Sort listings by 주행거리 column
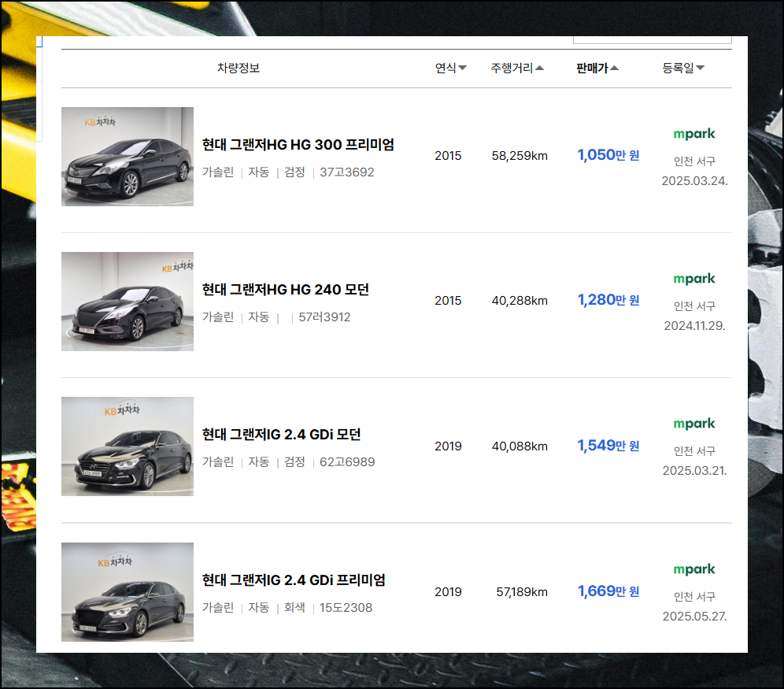Viewport: 784px width, 689px height. tap(517, 68)
